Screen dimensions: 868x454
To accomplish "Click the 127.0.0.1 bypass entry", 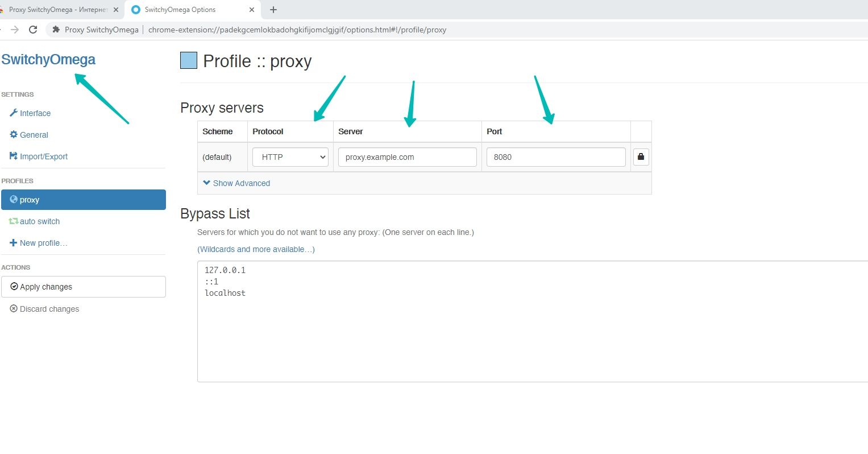I will tap(225, 270).
